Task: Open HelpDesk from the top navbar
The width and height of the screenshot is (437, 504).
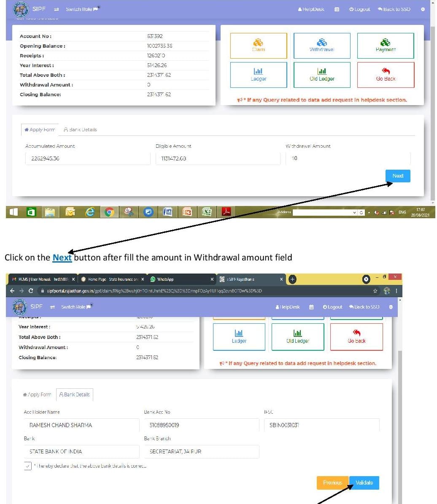Action: [311, 9]
